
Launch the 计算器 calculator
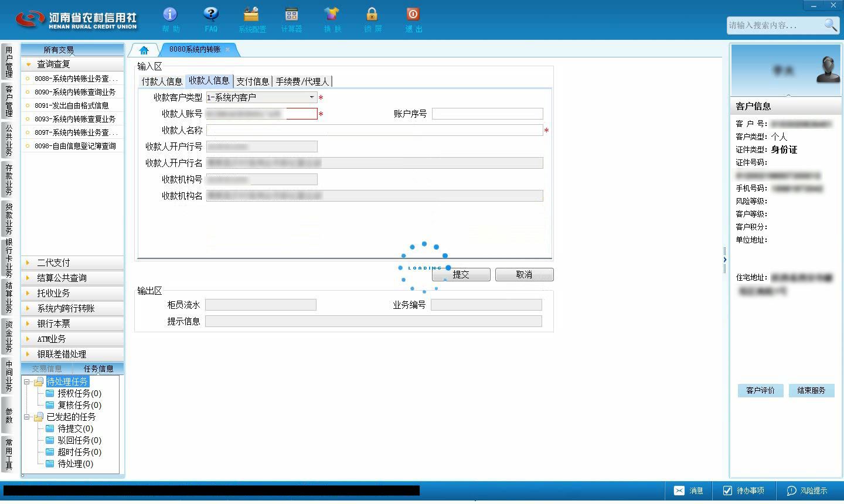point(291,19)
